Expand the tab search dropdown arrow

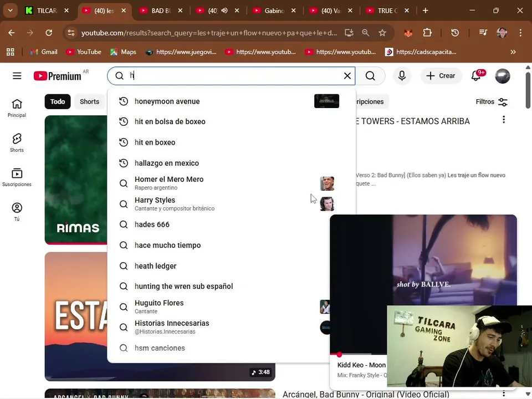pos(10,11)
